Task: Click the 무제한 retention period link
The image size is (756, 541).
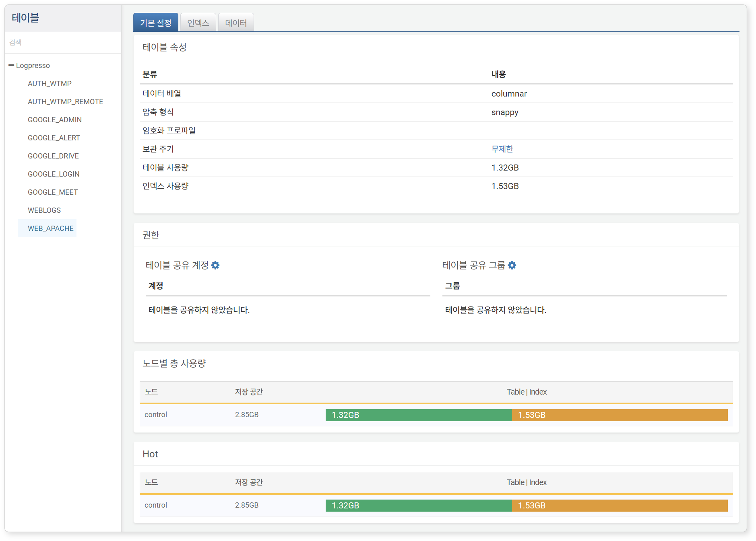Action: click(x=502, y=149)
